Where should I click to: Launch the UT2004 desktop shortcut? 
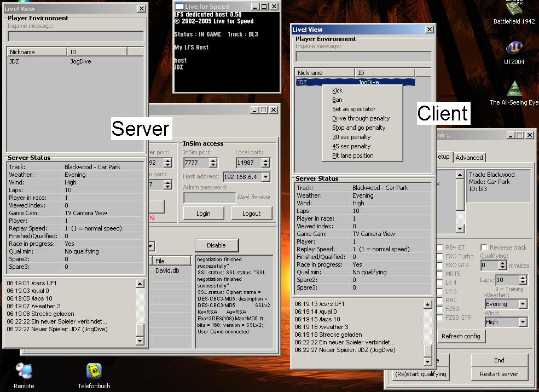click(x=514, y=48)
